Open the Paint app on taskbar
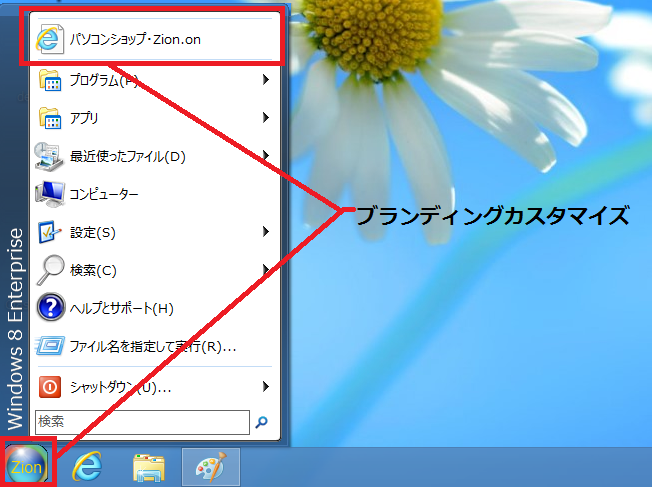This screenshot has width=652, height=488. 209,466
